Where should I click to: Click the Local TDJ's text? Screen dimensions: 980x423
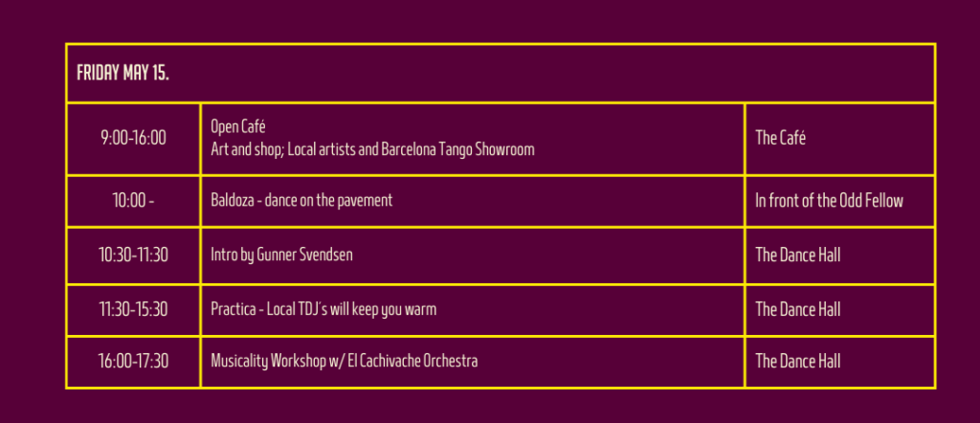300,310
